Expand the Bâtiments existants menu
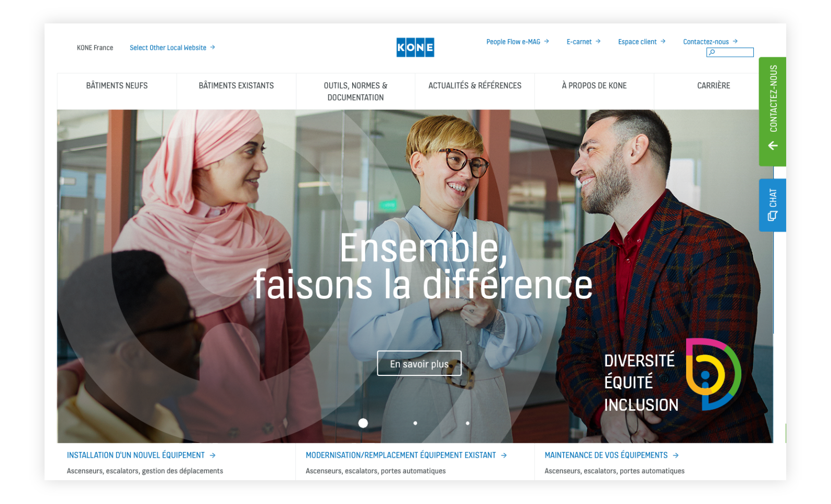Image resolution: width=831 pixels, height=504 pixels. (x=237, y=86)
